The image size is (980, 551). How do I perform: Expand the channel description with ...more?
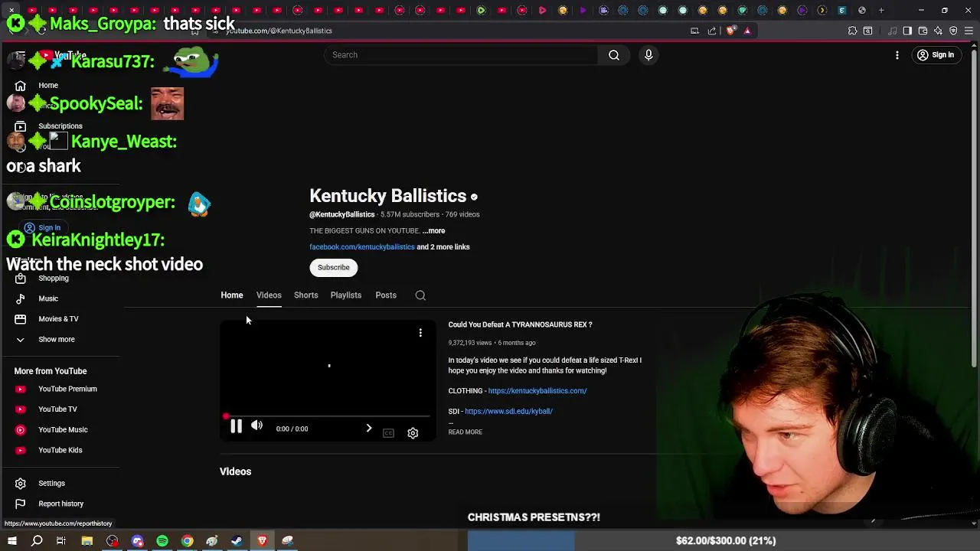tap(433, 231)
